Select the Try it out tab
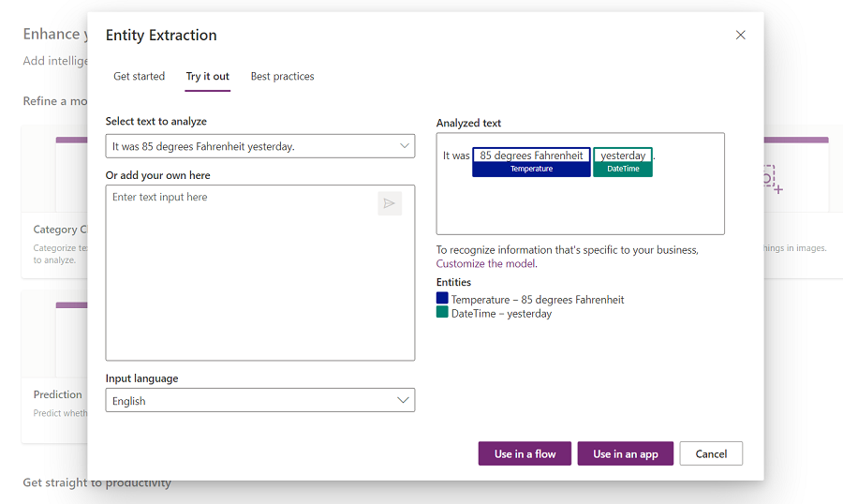Screen dimensions: 843x504 [207, 76]
